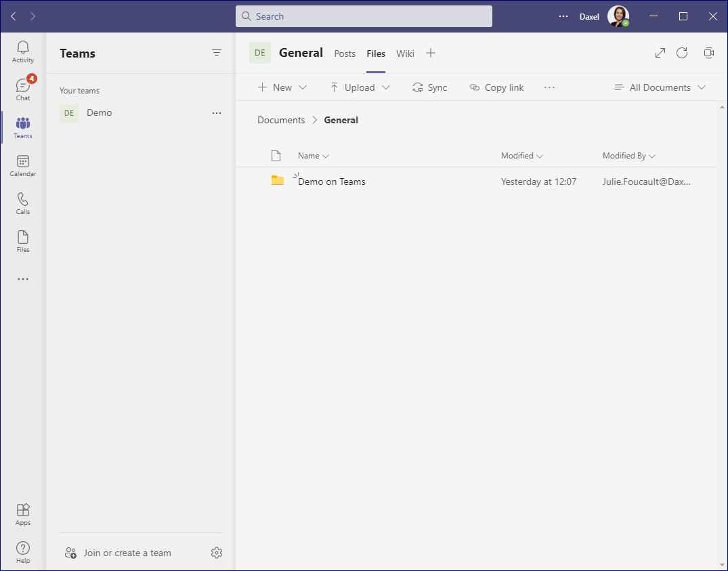728x571 pixels.
Task: Sort by the Name column header
Action: [314, 156]
